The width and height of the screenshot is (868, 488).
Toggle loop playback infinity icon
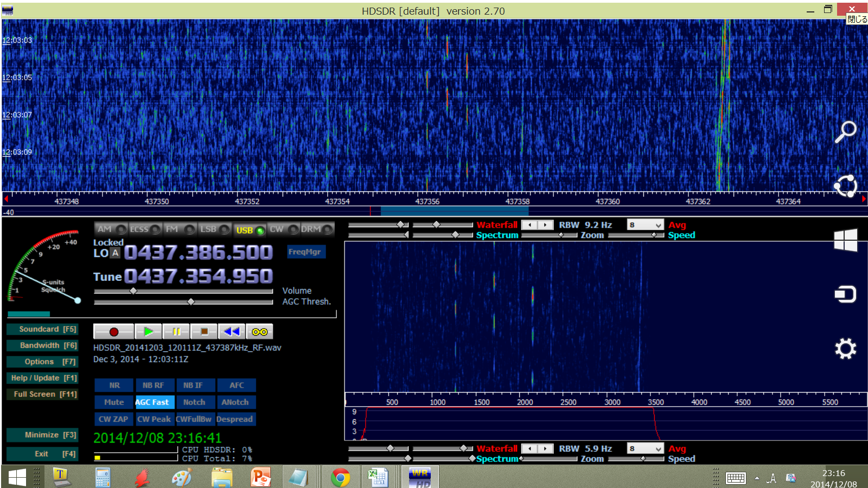[x=259, y=331]
